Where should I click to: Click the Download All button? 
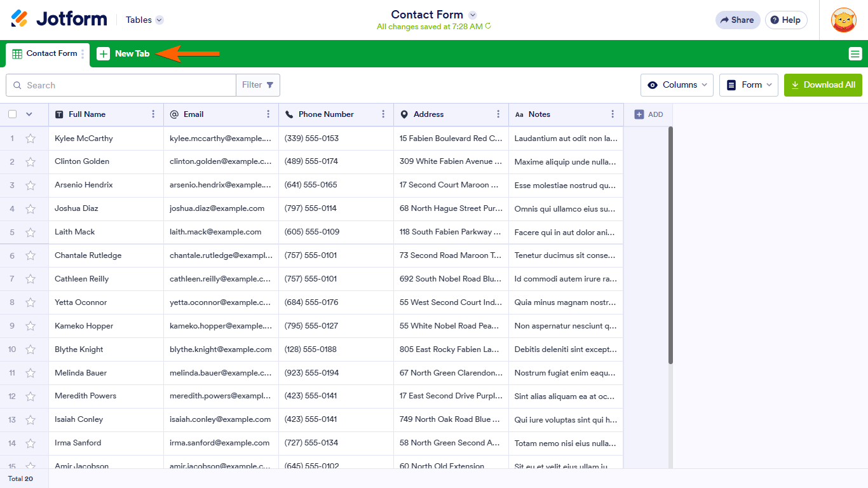click(x=823, y=85)
